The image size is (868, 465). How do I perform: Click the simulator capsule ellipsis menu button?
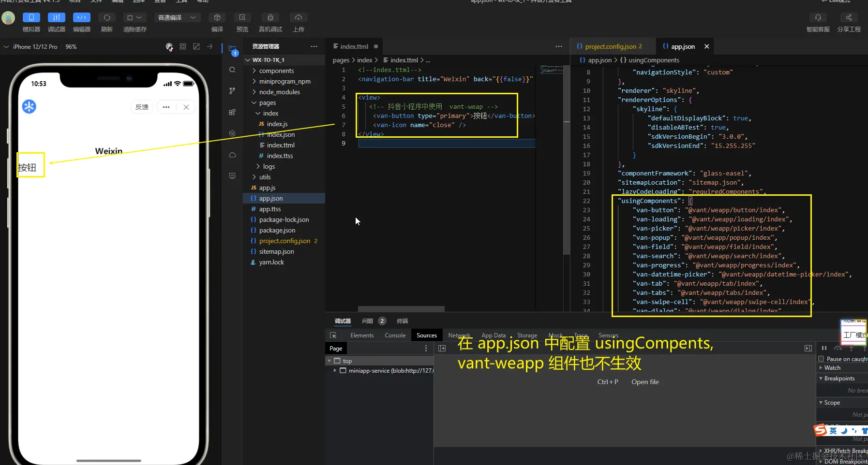pyautogui.click(x=166, y=107)
